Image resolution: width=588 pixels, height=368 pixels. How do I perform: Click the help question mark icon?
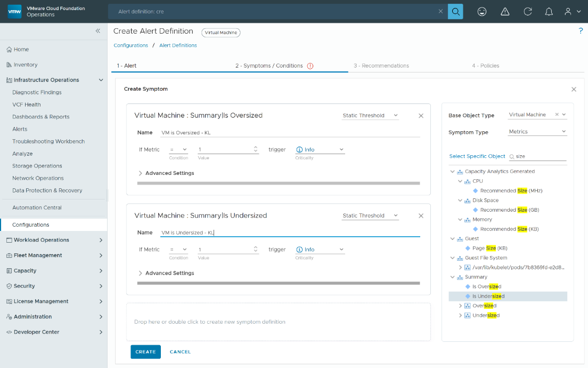click(x=581, y=31)
